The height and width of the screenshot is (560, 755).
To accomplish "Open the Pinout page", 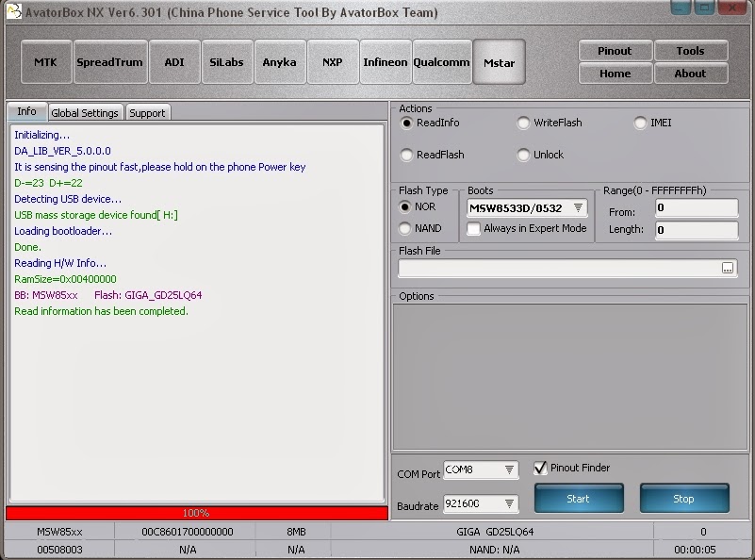I will 615,51.
